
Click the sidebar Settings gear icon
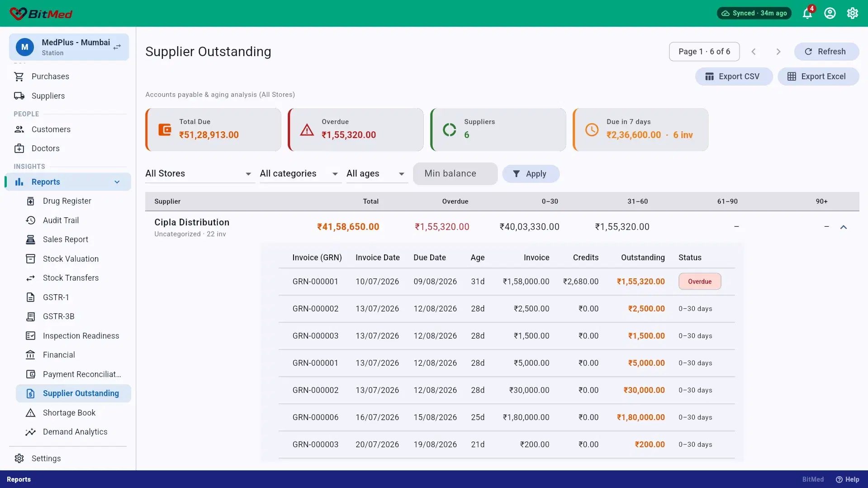pyautogui.click(x=19, y=459)
